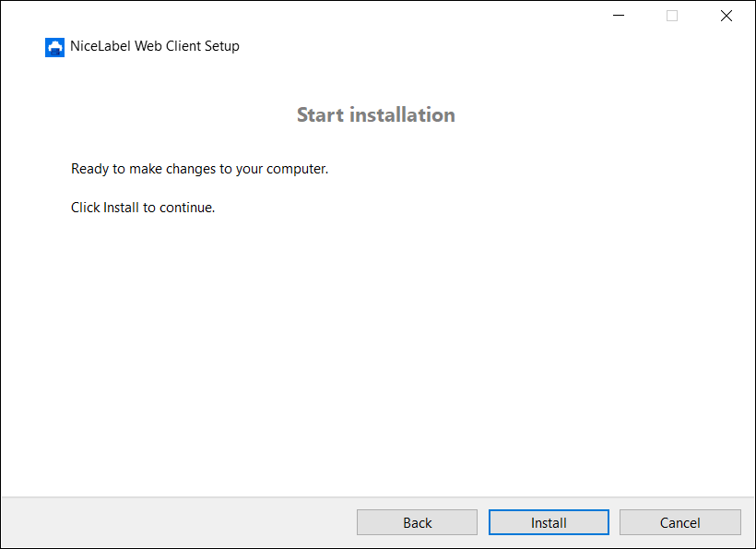
Task: Click the word "computer" in the Ready message
Action: (296, 170)
